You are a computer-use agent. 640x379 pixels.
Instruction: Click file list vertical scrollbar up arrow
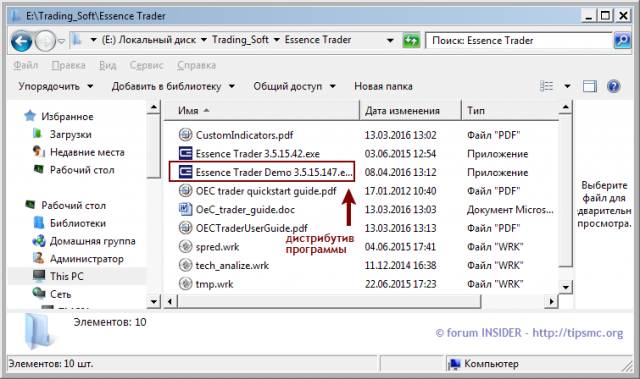click(565, 107)
